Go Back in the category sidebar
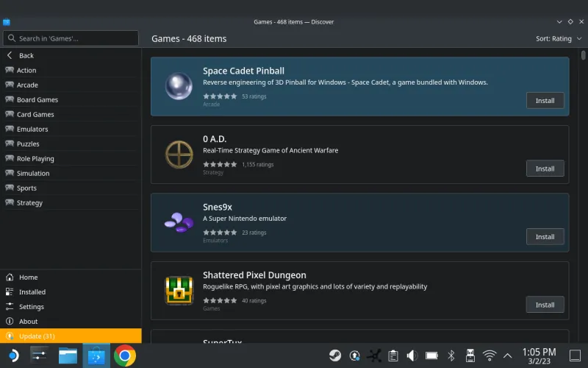The width and height of the screenshot is (588, 368). 26,55
